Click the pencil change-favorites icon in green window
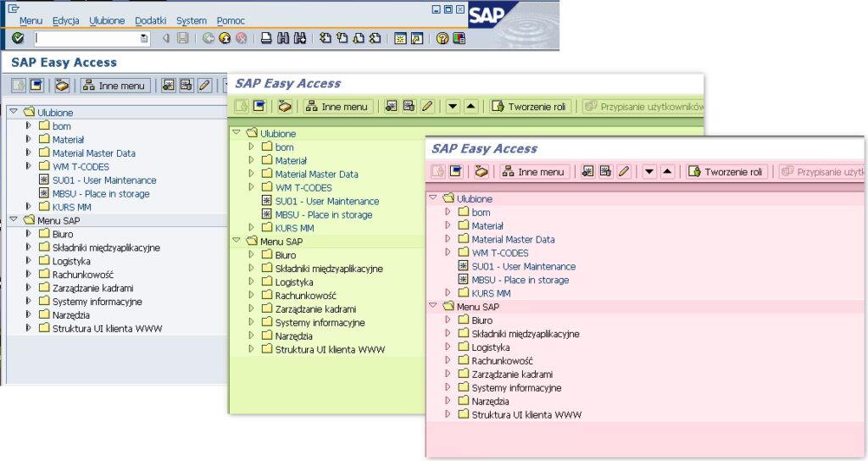 427,107
